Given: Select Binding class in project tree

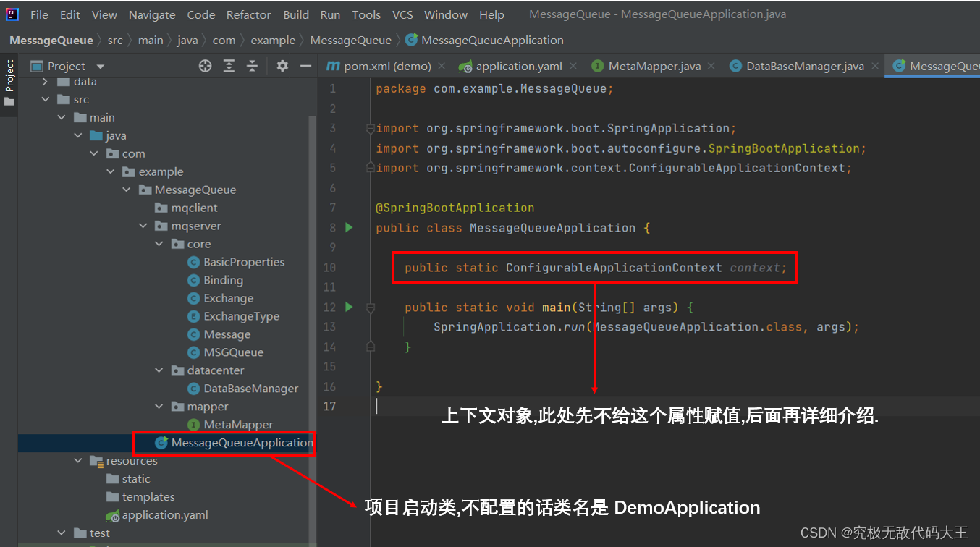Looking at the screenshot, I should [224, 280].
